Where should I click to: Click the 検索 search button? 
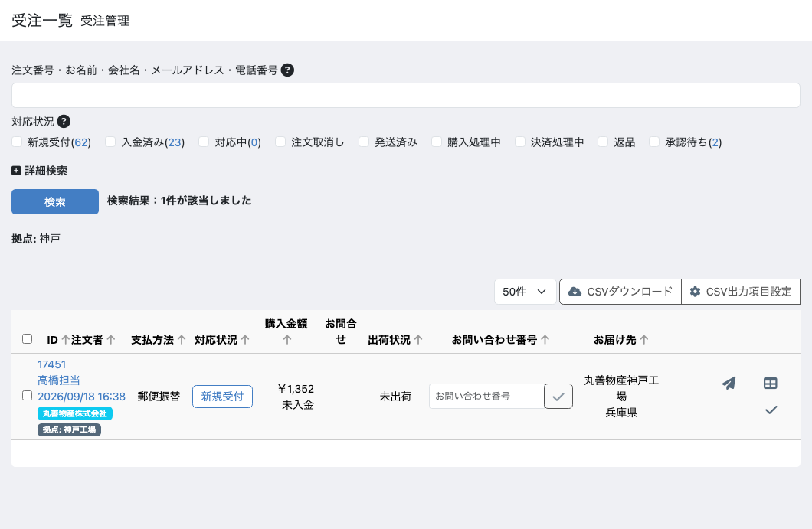(55, 201)
